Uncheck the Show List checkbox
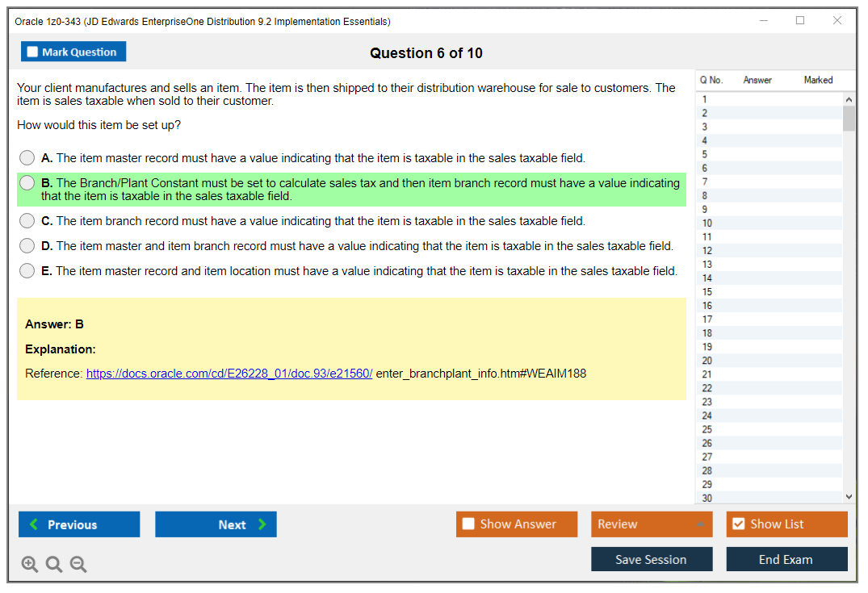Screen dimensions: 868x593 click(738, 524)
